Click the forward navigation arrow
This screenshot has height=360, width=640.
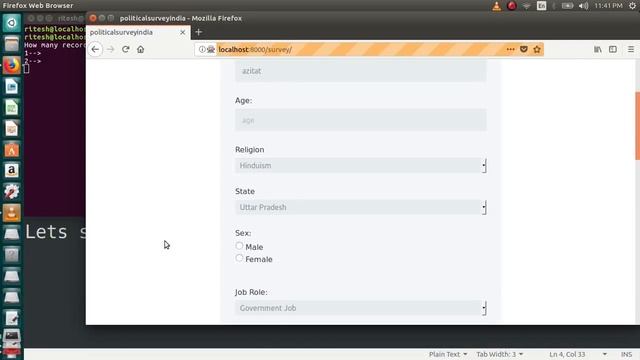pyautogui.click(x=110, y=49)
